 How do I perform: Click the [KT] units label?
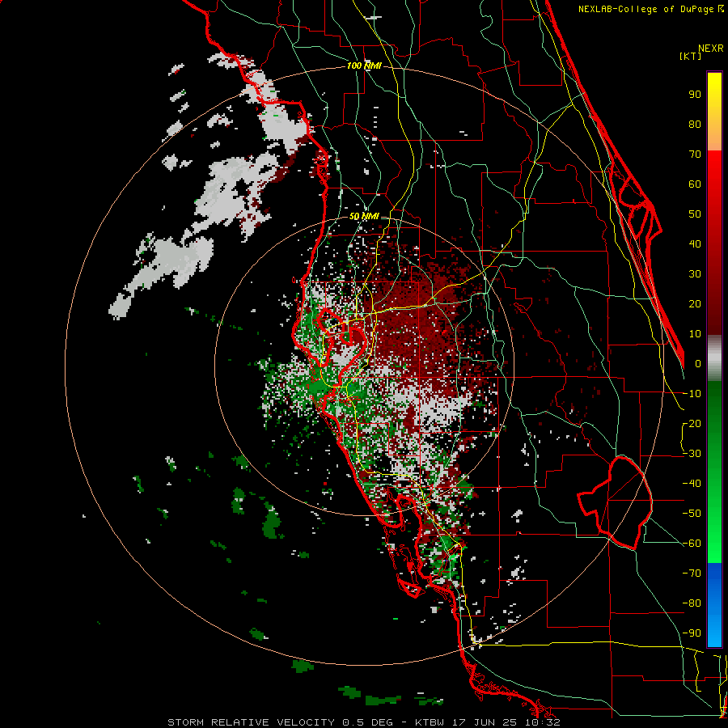tap(690, 56)
